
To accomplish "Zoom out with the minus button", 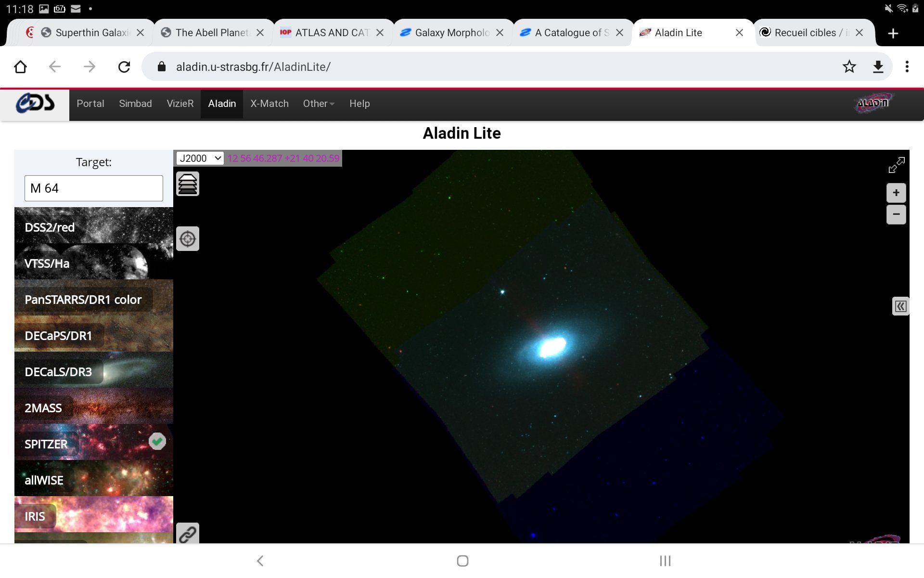I will pyautogui.click(x=896, y=214).
